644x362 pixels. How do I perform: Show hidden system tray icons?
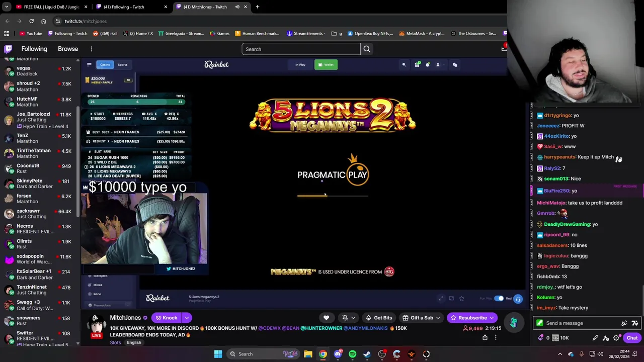561,354
